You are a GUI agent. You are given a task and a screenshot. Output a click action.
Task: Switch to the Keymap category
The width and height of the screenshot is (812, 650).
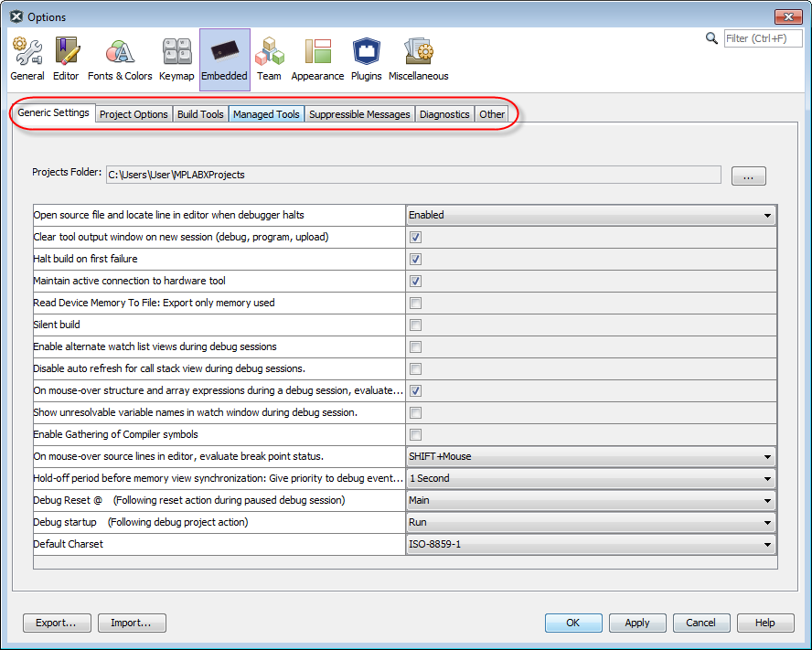click(x=176, y=59)
